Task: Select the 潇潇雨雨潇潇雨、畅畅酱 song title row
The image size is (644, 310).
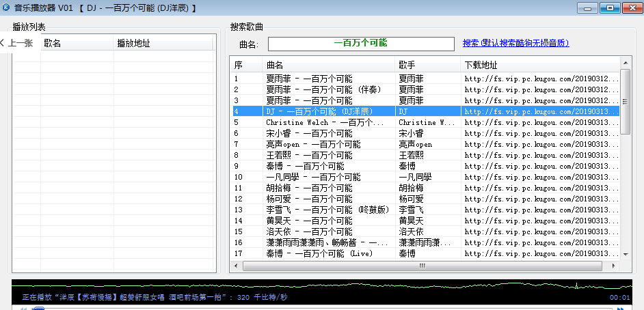Action: tap(327, 242)
